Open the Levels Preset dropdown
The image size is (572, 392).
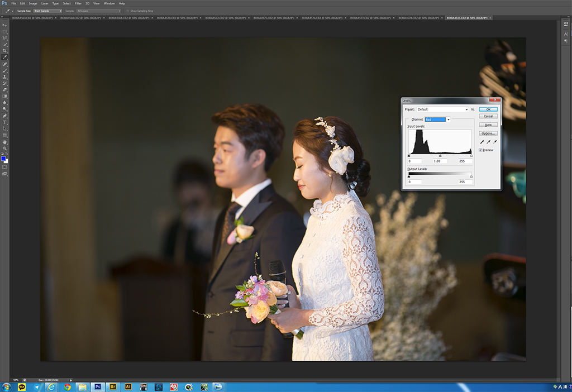(443, 109)
